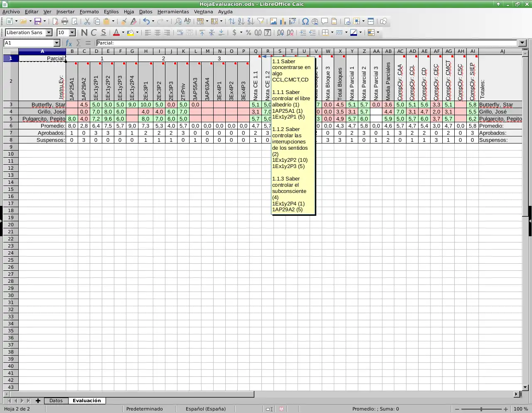Open the Name Box dropdown arrow
Screen dimensions: 532x413
[57, 43]
